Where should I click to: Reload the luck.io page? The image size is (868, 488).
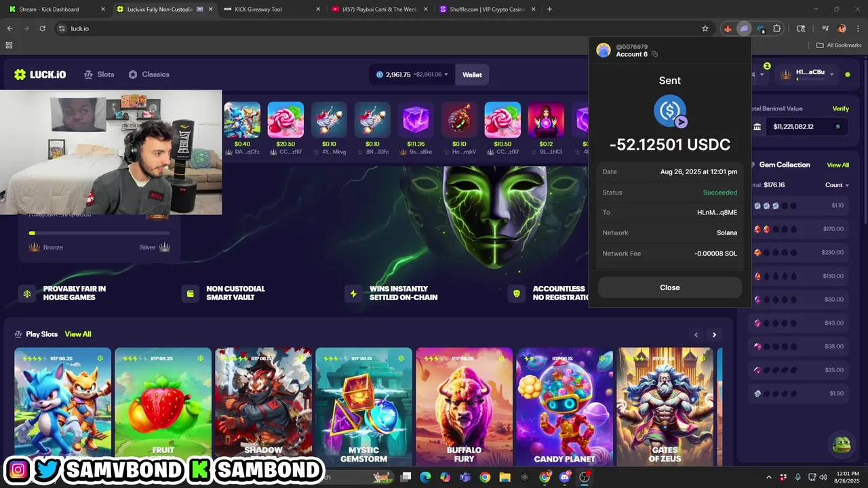(42, 28)
